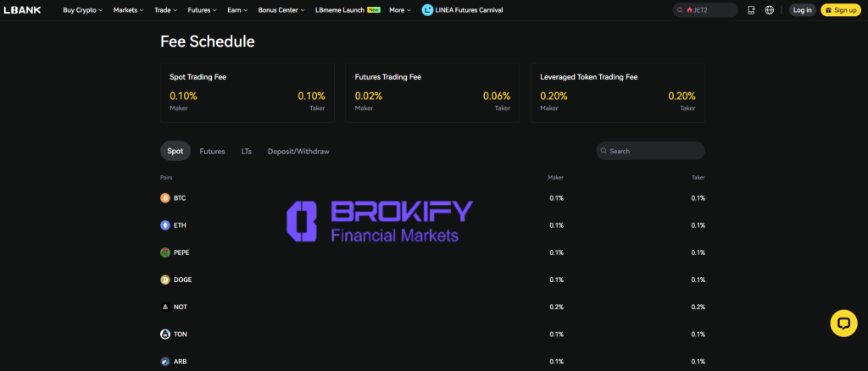Screen dimensions: 868x371
Task: Click the LBANK logo
Action: click(25, 10)
